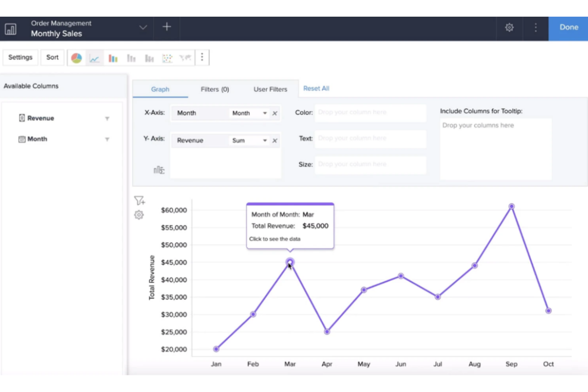Click the September data point on the chart
588x392 pixels.
511,207
